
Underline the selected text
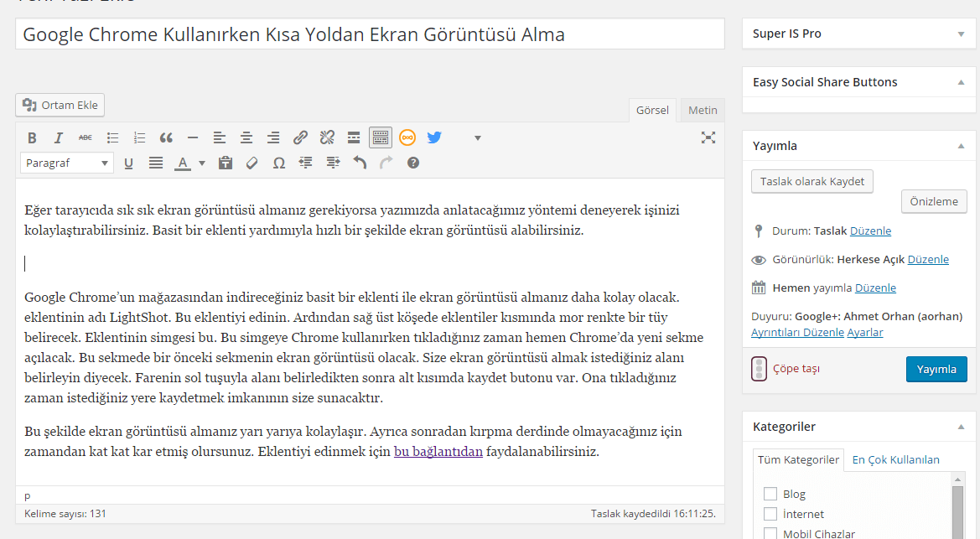click(128, 163)
